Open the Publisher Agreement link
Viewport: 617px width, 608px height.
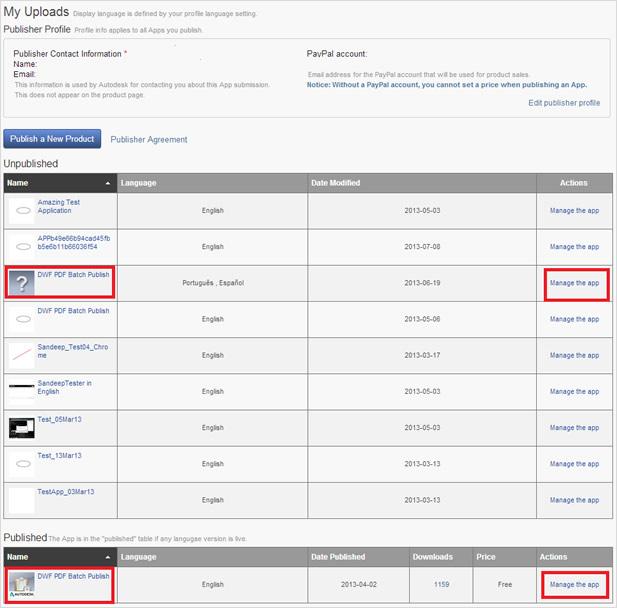[x=149, y=140]
